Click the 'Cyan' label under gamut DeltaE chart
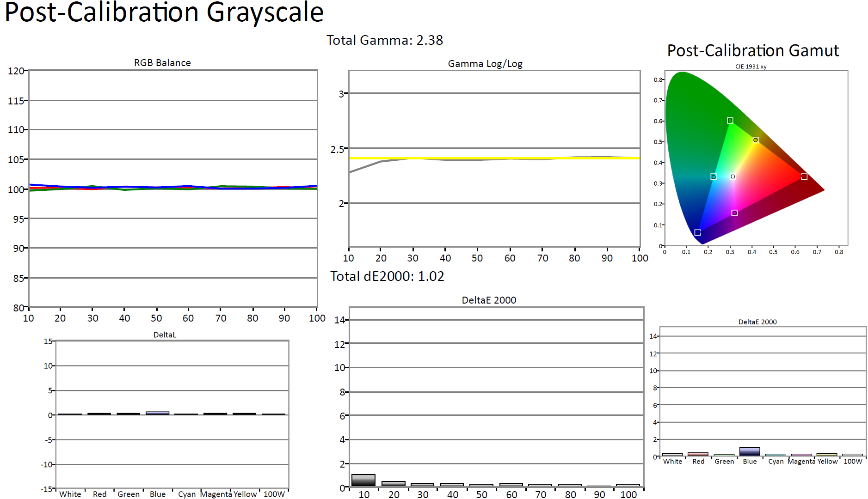Viewport: 868px width, 499px height. [776, 461]
